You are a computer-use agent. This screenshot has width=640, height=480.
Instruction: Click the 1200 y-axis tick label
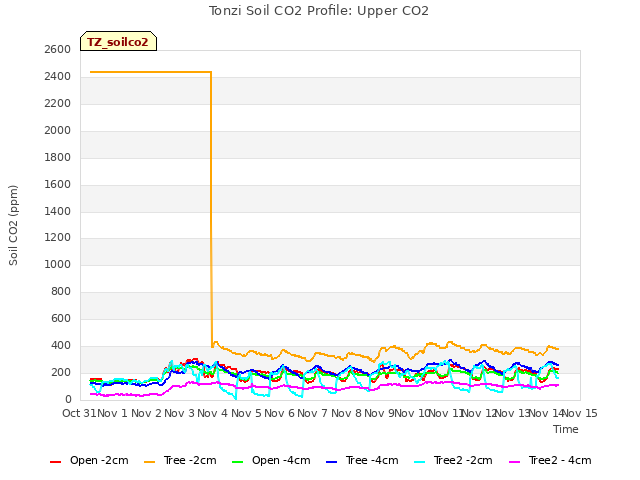[x=58, y=238]
